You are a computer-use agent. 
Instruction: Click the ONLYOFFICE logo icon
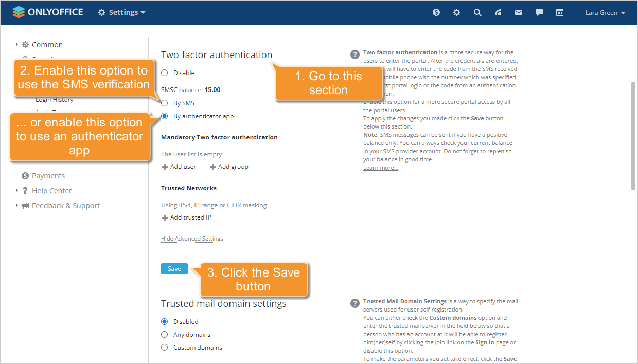click(x=19, y=12)
